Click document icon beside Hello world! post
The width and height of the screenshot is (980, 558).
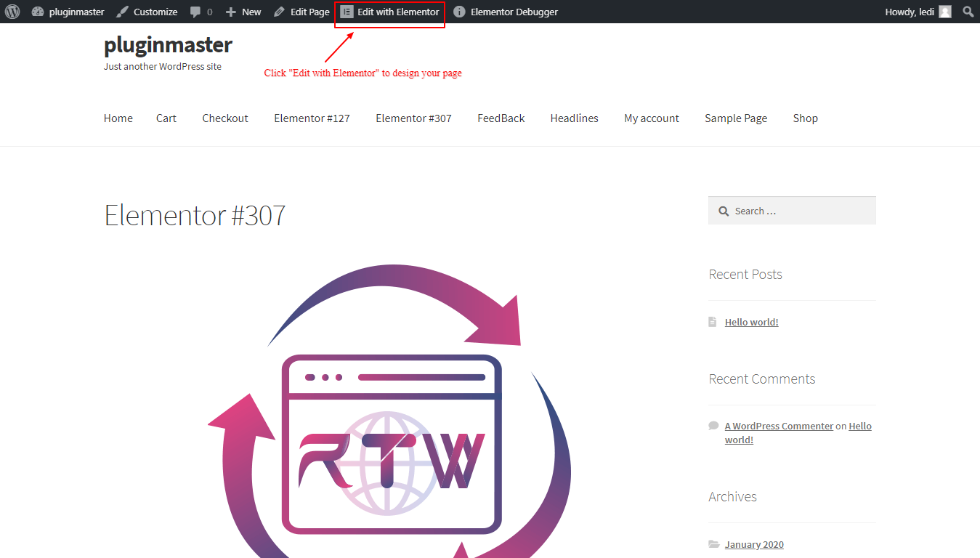tap(713, 321)
